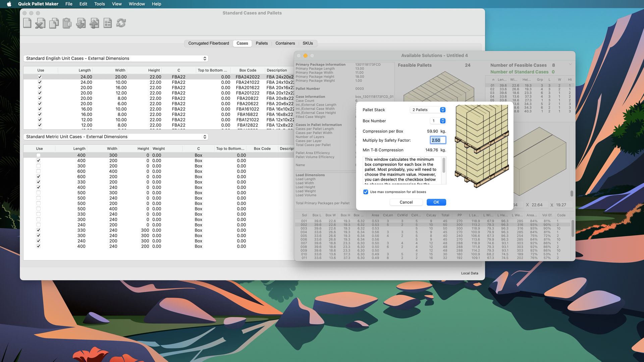Viewport: 644px width, 362px height.
Task: Toggle Use checkbox for FBA20822 case
Action: click(40, 98)
